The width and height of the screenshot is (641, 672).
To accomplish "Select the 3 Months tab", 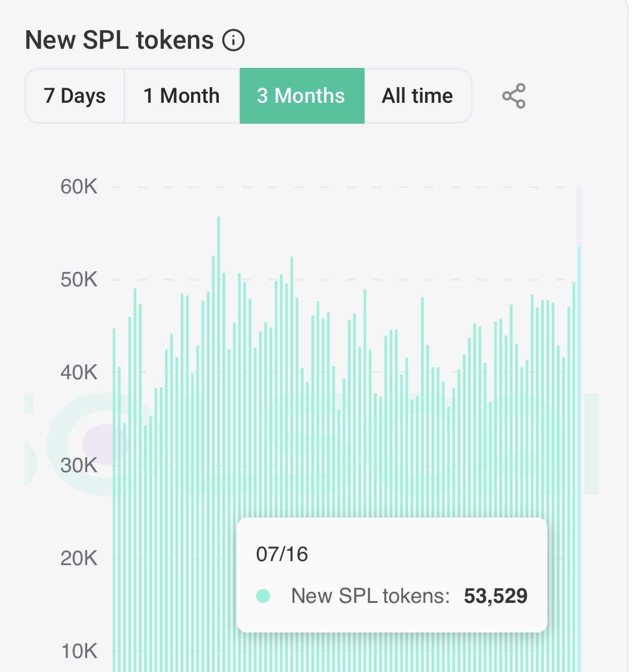I will tap(301, 96).
